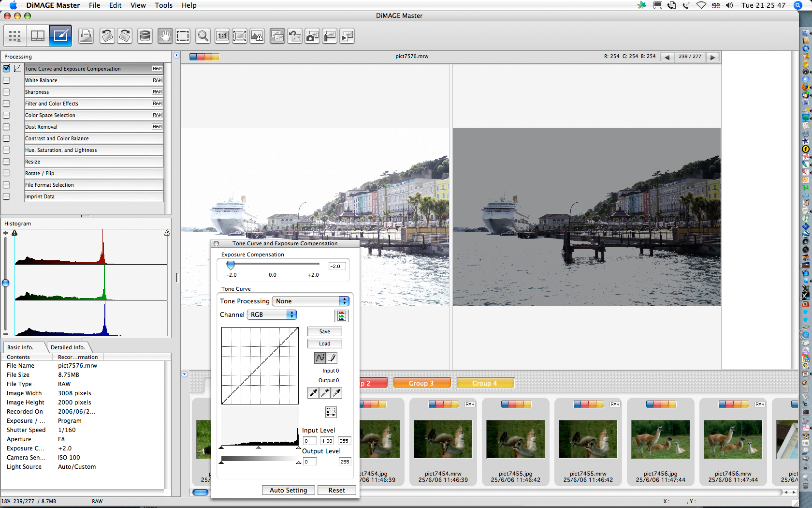The height and width of the screenshot is (508, 812).
Task: Collapse the thumbnail strip with the arrow
Action: [x=184, y=374]
